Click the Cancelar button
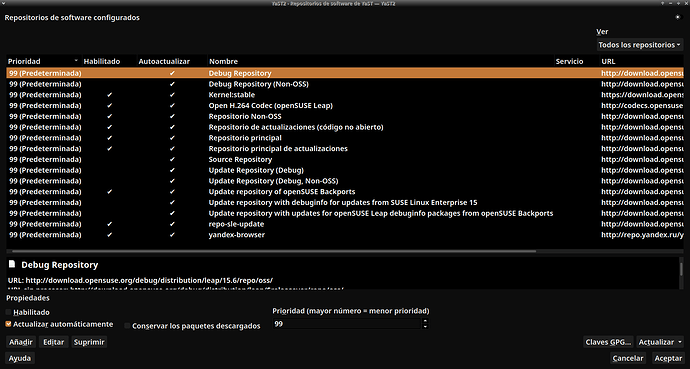 pyautogui.click(x=628, y=358)
